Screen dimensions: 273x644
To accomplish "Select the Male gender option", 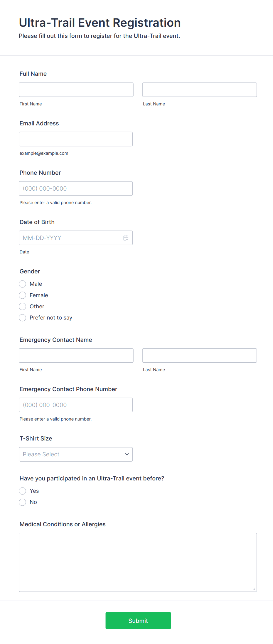I will click(x=22, y=284).
